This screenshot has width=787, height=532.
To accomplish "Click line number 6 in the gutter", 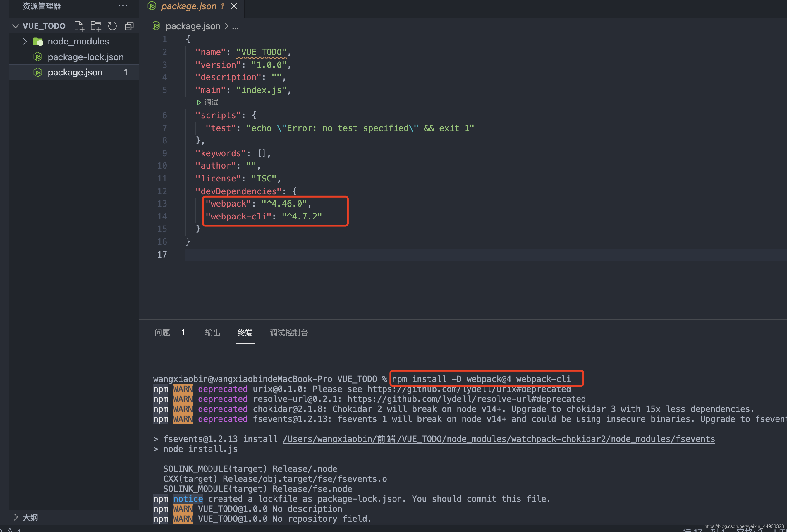I will click(164, 116).
